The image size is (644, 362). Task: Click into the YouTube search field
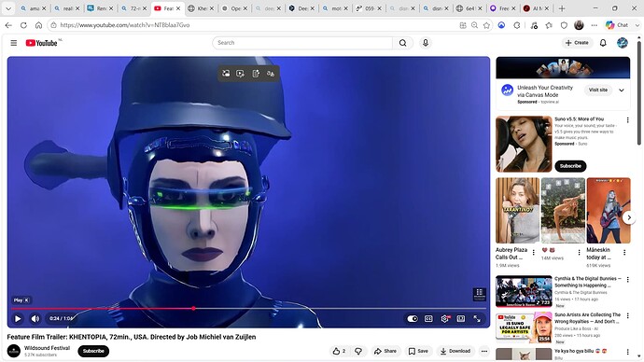[302, 43]
